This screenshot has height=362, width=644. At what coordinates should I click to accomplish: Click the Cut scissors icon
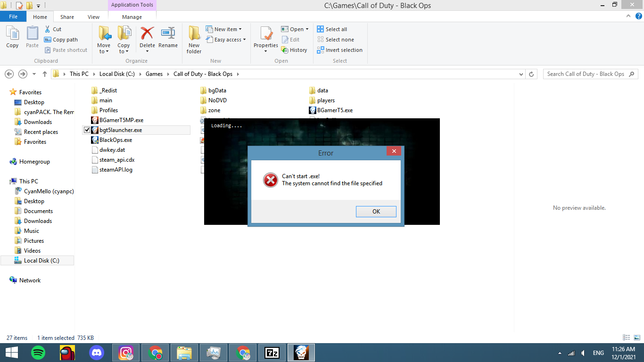pyautogui.click(x=48, y=29)
